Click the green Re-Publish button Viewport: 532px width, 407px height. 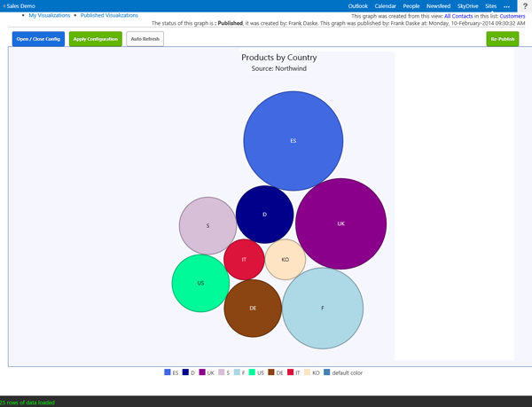pos(503,39)
